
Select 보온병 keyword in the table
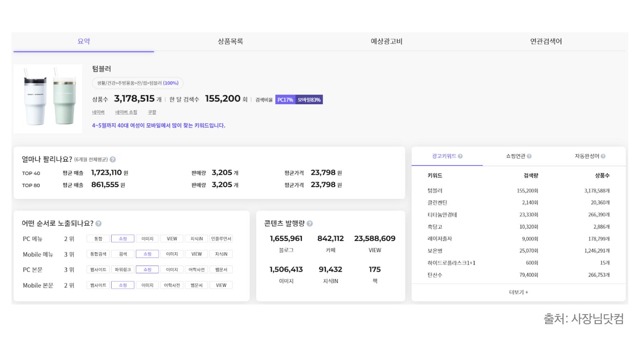pos(435,251)
